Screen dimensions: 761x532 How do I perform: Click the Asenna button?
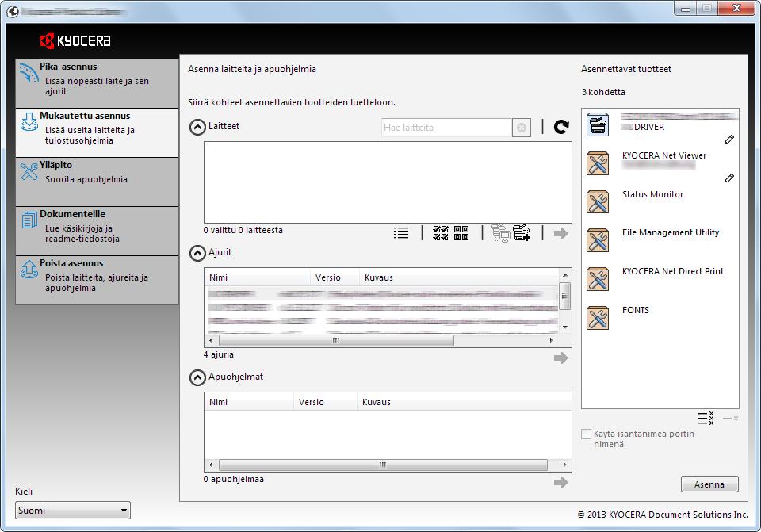(x=709, y=484)
